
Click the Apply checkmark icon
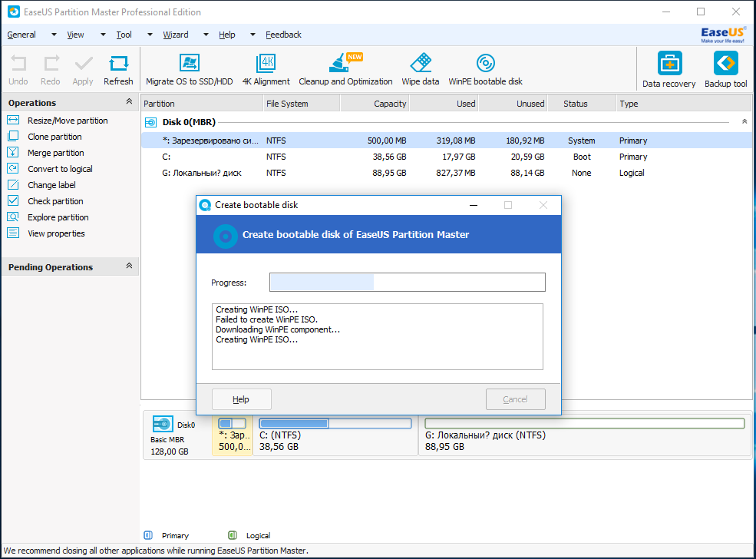[x=84, y=64]
